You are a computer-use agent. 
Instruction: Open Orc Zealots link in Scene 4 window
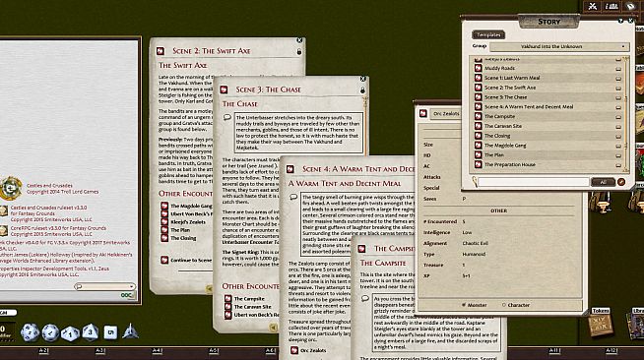pyautogui.click(x=313, y=350)
